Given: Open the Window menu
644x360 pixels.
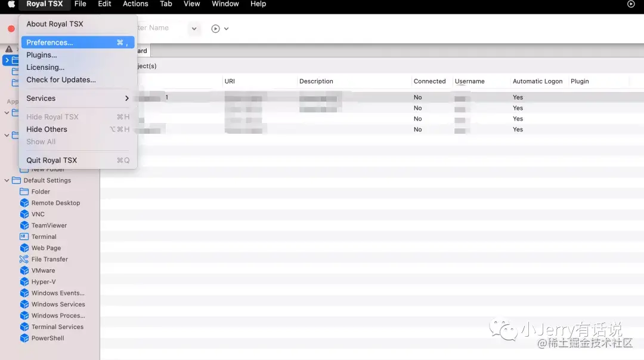Looking at the screenshot, I should (x=225, y=4).
